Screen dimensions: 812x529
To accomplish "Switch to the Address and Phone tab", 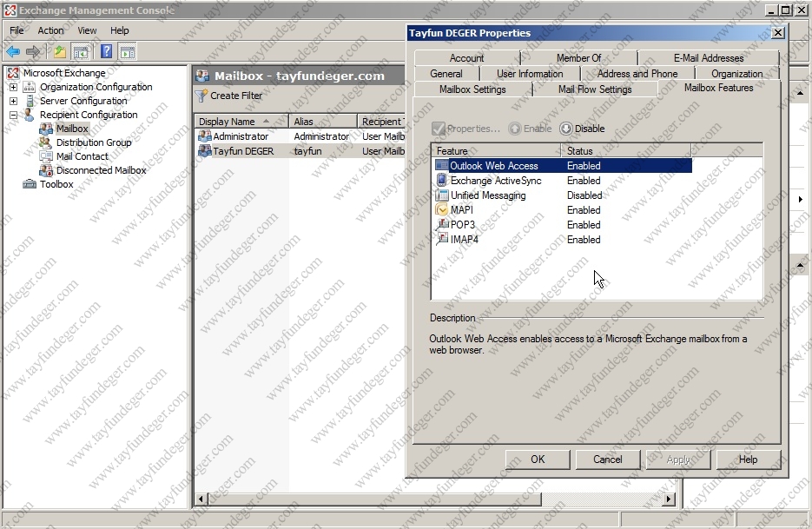I will click(637, 74).
